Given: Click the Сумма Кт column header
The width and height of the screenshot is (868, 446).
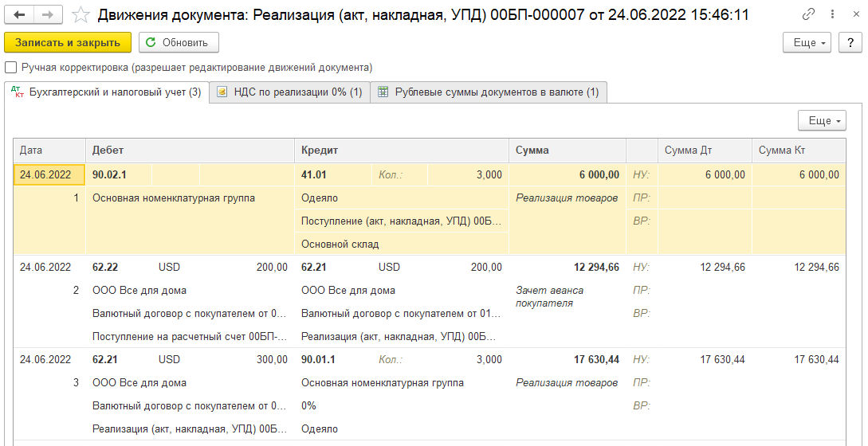Looking at the screenshot, I should coord(799,151).
